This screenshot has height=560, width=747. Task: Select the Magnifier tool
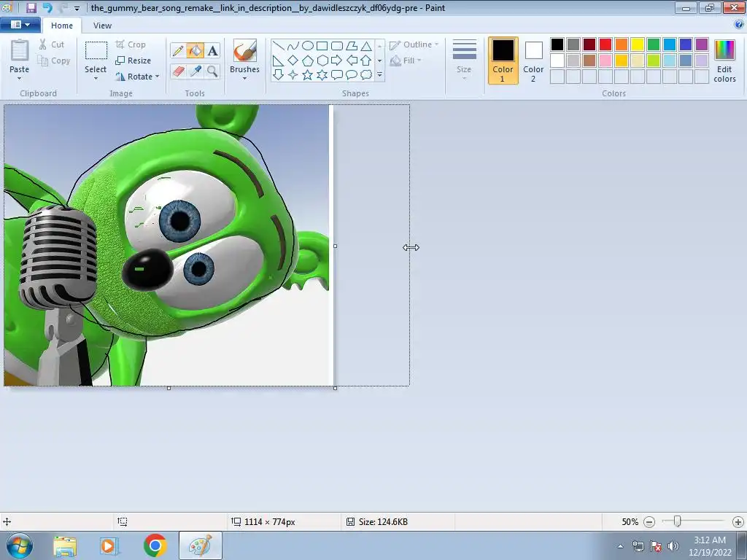click(x=212, y=71)
